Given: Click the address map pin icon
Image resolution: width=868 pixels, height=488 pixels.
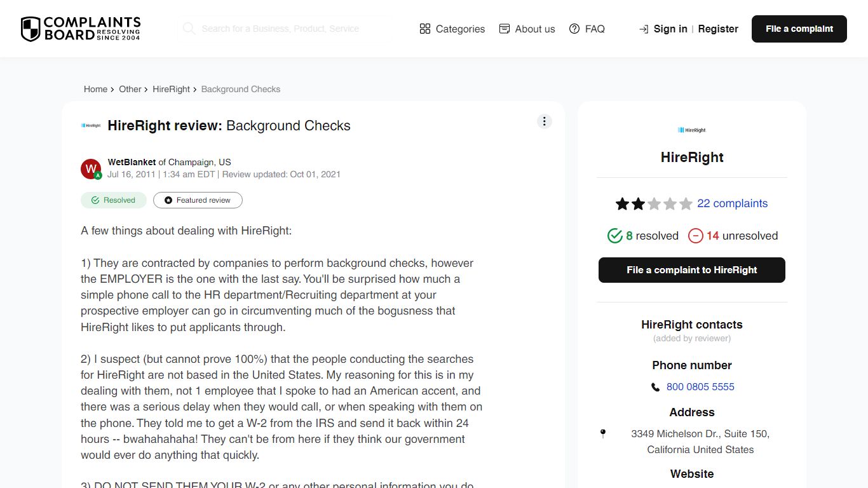Looking at the screenshot, I should [x=603, y=434].
